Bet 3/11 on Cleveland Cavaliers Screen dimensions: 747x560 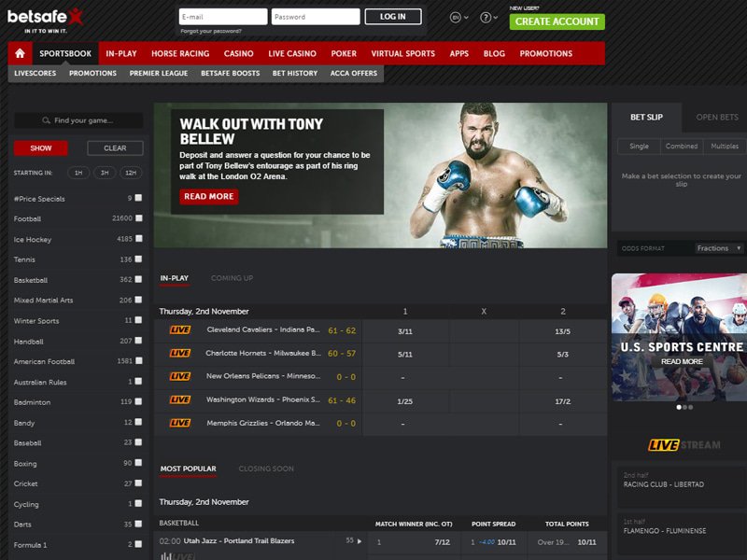pos(405,331)
